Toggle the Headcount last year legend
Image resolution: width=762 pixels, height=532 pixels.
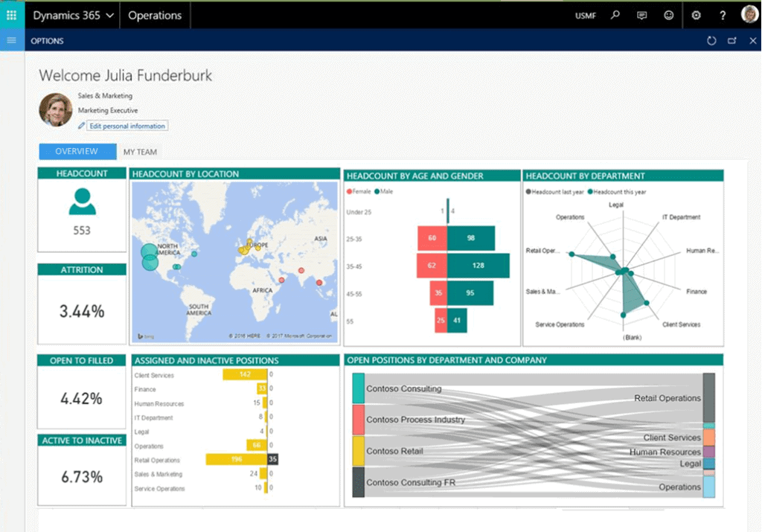[555, 191]
